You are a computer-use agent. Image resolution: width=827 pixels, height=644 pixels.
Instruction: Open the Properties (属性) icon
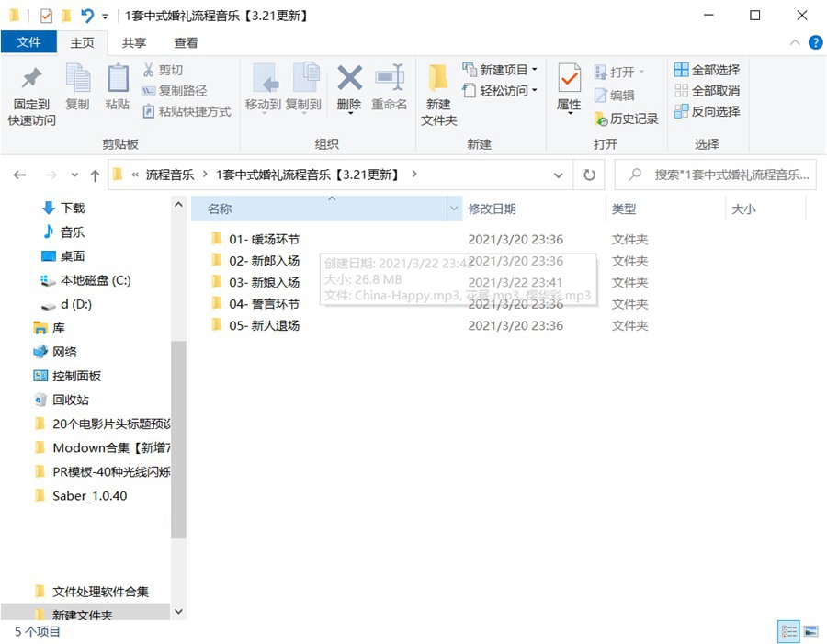pyautogui.click(x=570, y=77)
